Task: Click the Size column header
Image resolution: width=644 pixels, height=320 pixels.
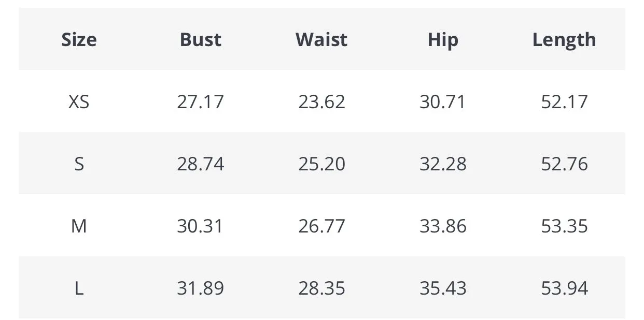Action: point(79,39)
